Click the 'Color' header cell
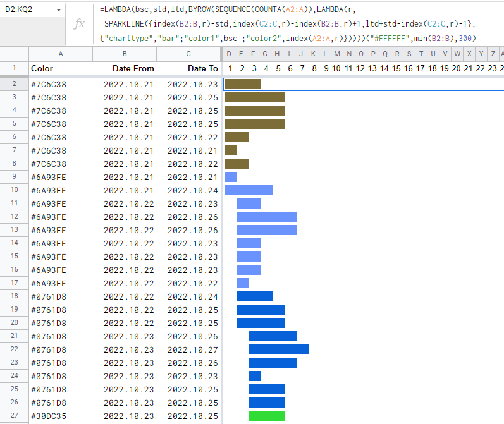Screen dimensions: 504x424 pos(61,68)
